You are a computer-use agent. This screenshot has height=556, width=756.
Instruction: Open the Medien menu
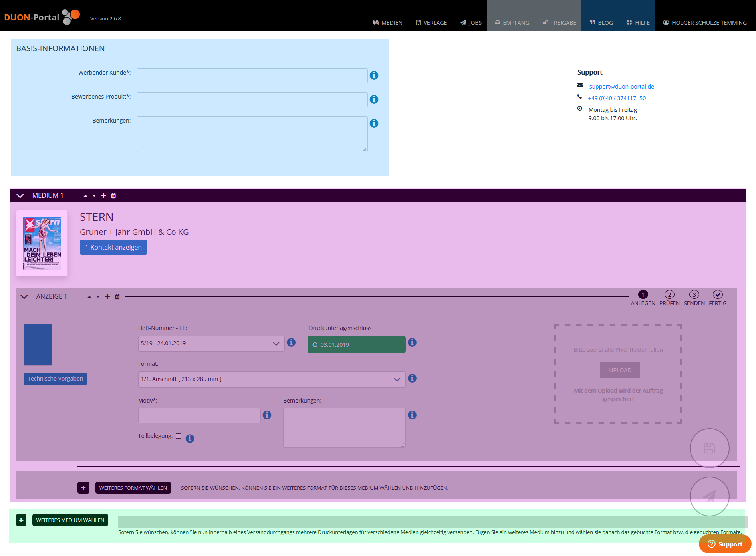387,22
